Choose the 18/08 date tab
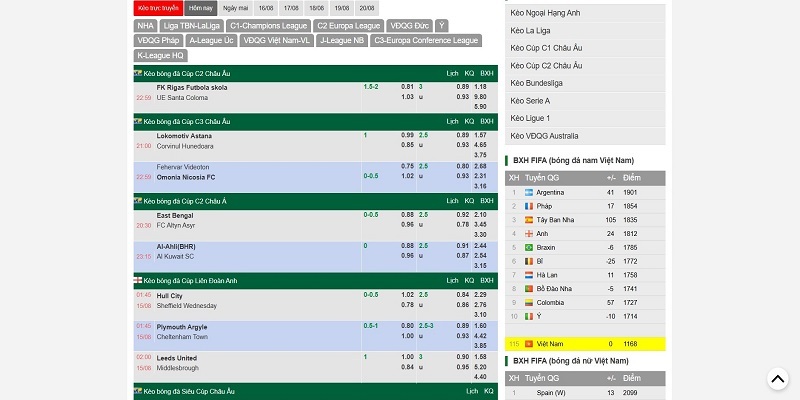This screenshot has height=400, width=800. (316, 7)
